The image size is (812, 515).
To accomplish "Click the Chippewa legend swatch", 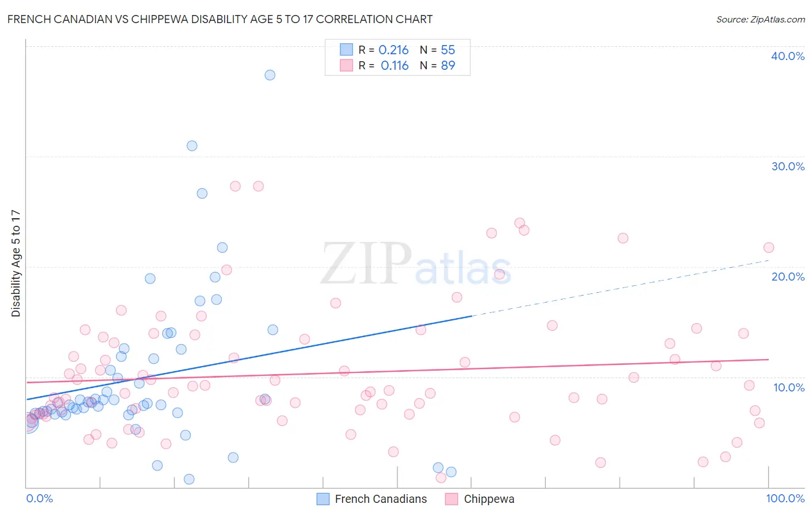I will pos(452,499).
